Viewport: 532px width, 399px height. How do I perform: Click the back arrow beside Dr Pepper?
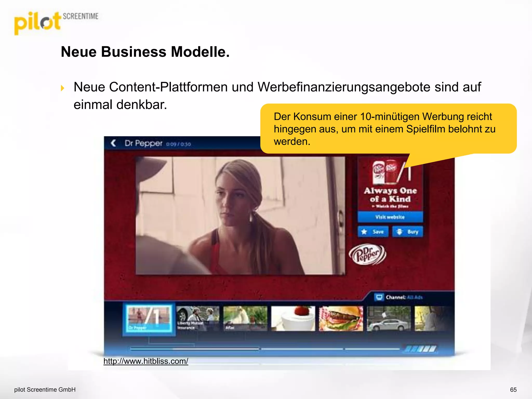(x=113, y=143)
